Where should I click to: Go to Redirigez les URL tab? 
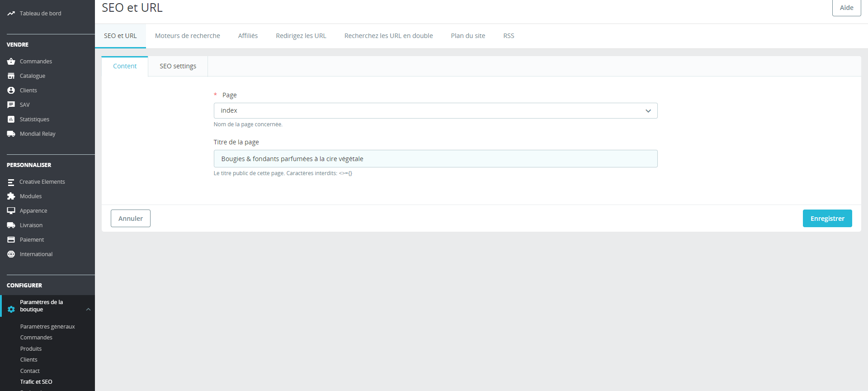pyautogui.click(x=301, y=36)
